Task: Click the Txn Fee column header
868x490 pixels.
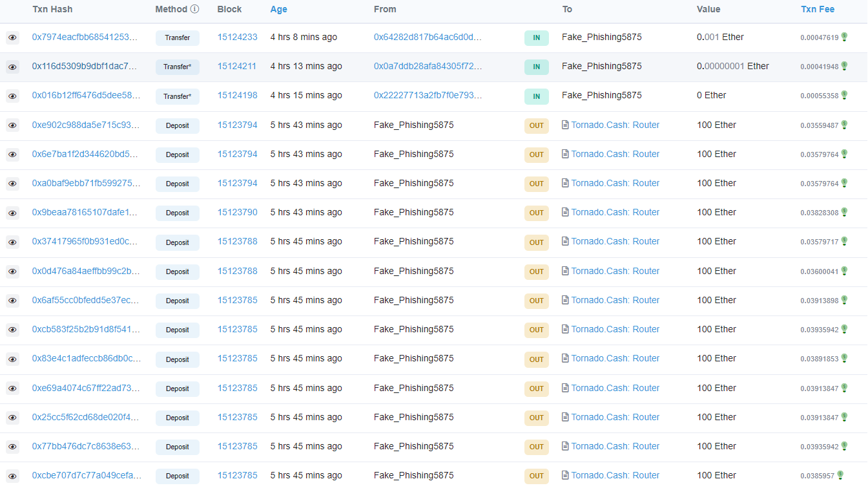Action: 818,9
